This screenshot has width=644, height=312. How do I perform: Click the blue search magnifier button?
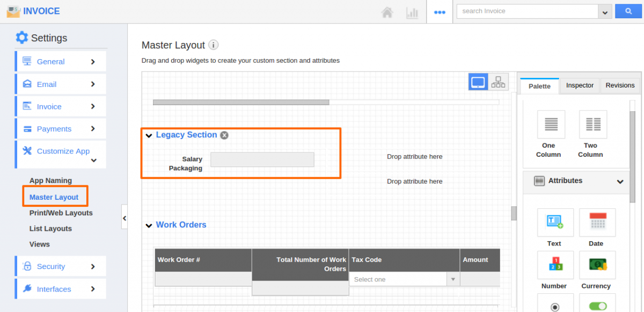(x=628, y=11)
